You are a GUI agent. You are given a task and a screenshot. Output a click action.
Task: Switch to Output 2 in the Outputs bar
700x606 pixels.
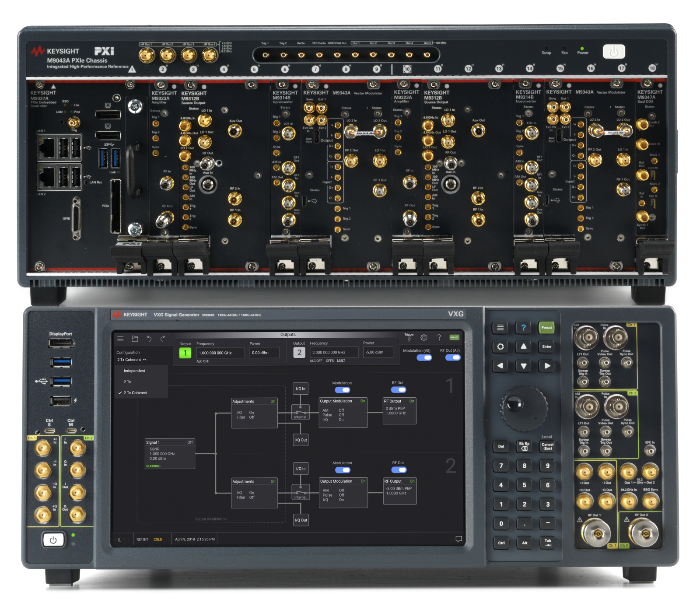(x=299, y=352)
